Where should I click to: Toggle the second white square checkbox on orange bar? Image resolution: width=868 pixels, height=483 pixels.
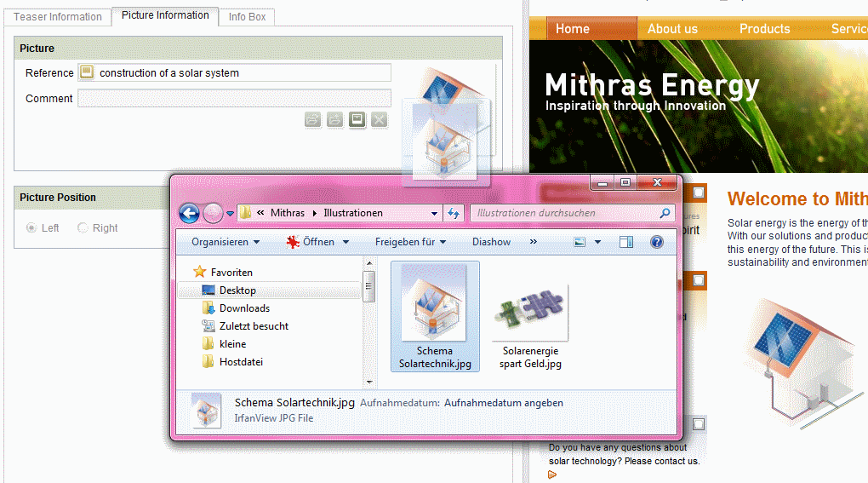(x=699, y=280)
